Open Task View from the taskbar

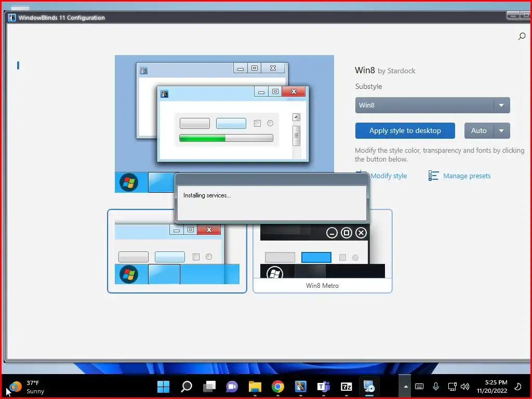tap(209, 387)
